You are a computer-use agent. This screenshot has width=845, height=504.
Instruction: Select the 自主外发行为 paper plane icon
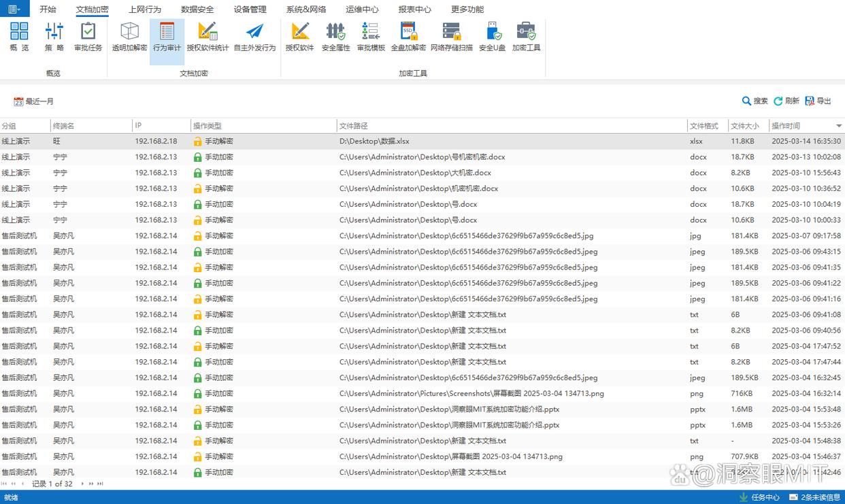point(254,37)
